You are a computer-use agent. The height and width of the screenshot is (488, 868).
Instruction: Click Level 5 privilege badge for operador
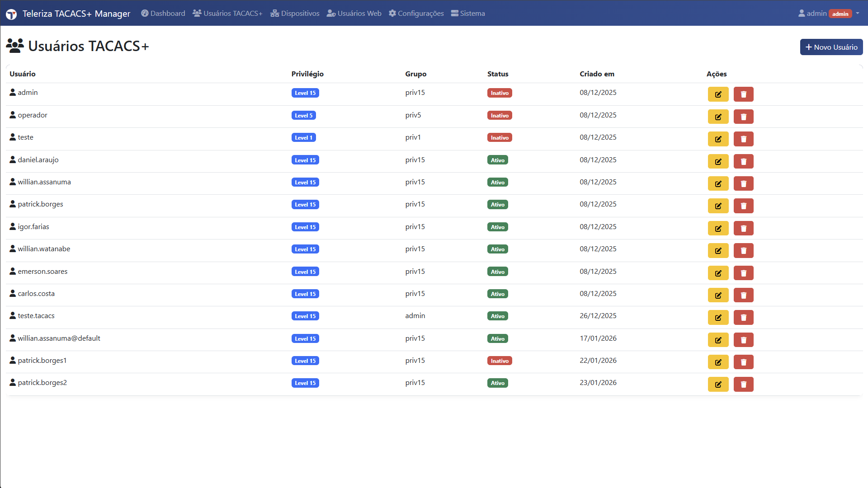pos(303,116)
